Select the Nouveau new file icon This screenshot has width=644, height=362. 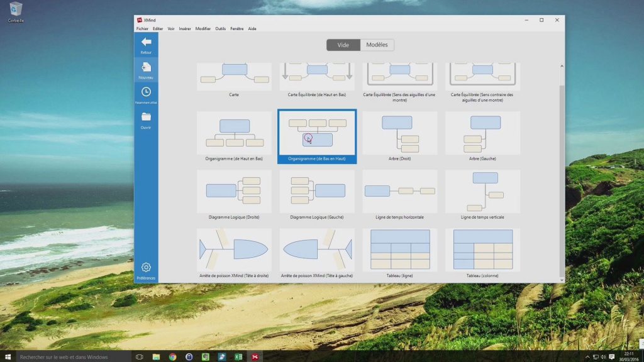click(x=146, y=67)
